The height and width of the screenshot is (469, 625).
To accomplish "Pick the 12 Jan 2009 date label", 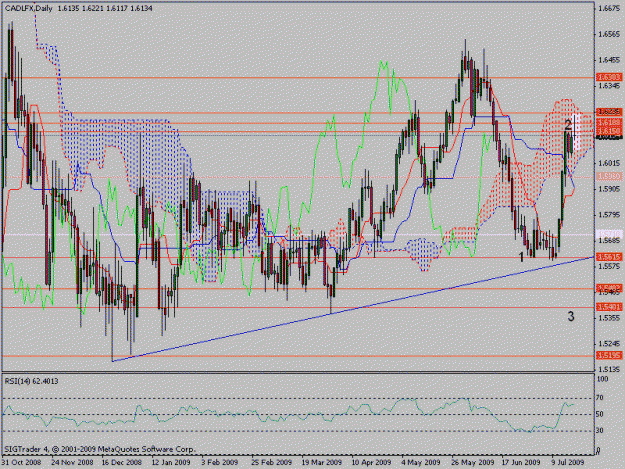I will point(171,462).
